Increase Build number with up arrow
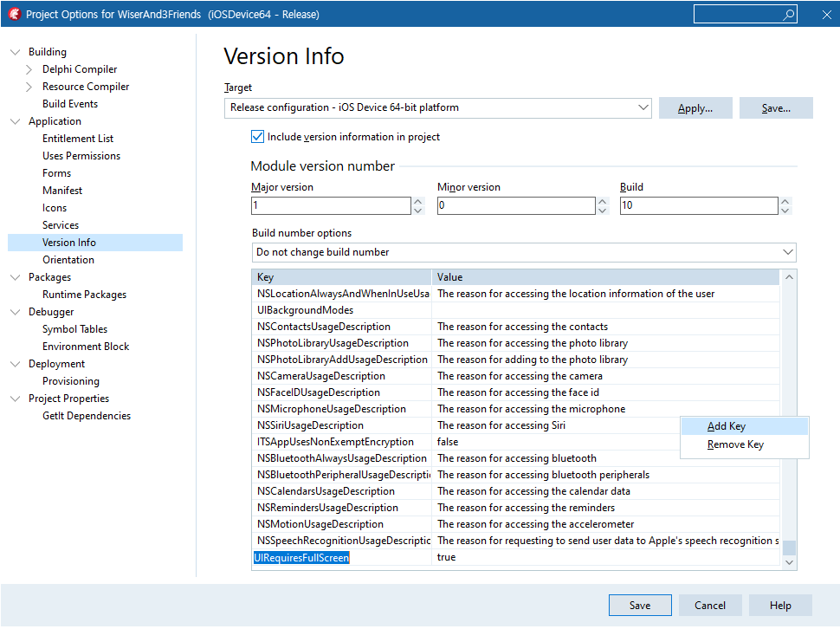 click(x=785, y=202)
